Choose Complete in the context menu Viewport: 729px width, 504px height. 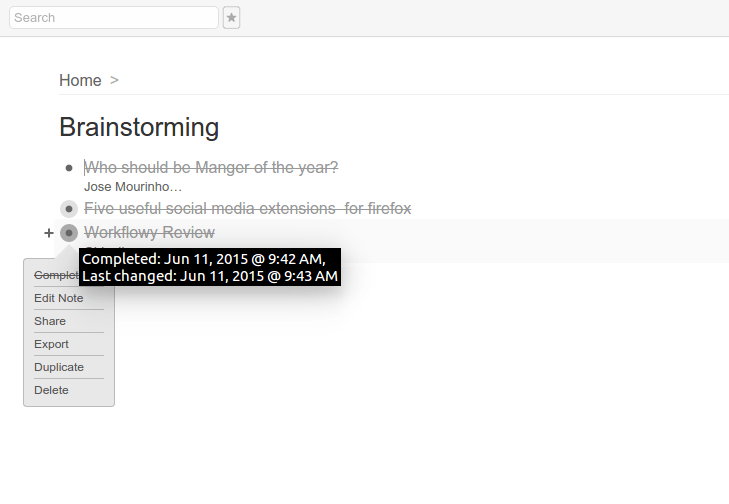point(56,275)
